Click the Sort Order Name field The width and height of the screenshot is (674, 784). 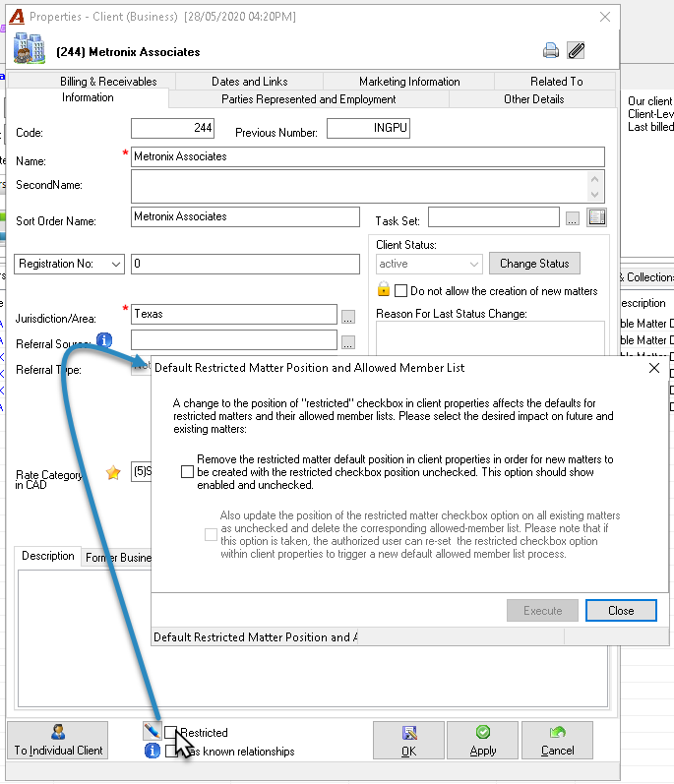coord(245,216)
